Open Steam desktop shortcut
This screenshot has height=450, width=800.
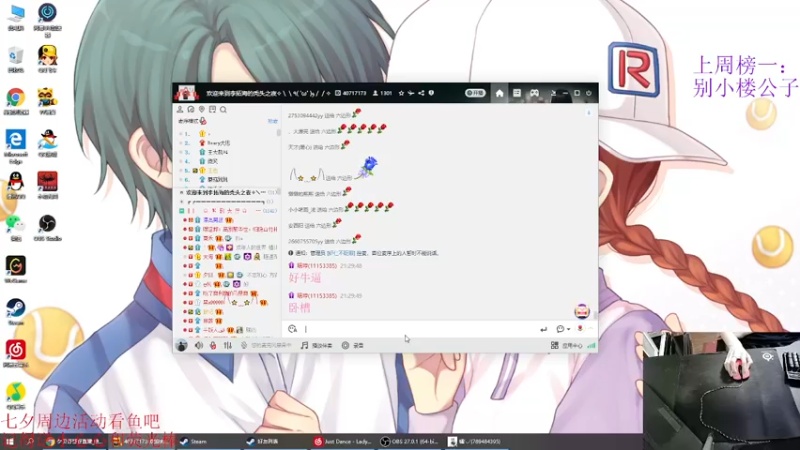[x=16, y=312]
